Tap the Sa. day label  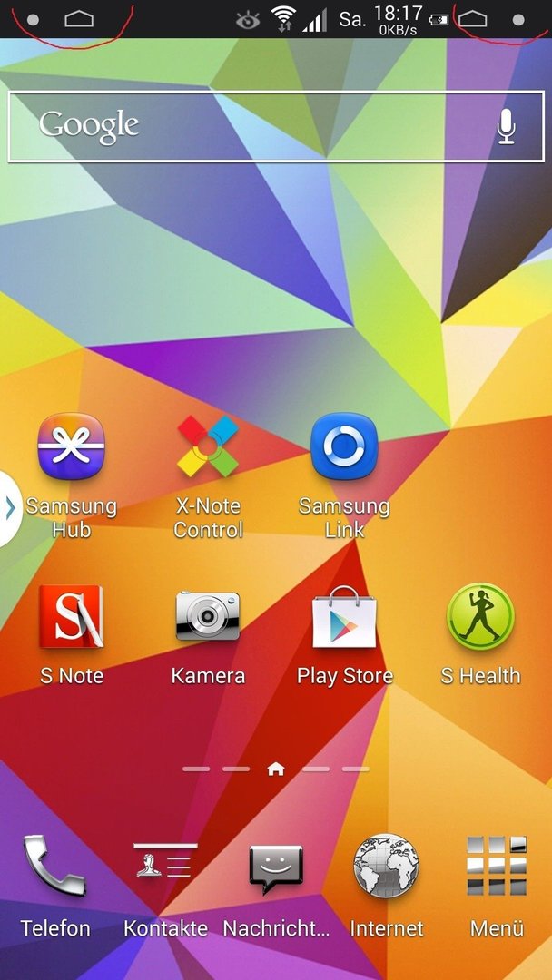(x=352, y=20)
